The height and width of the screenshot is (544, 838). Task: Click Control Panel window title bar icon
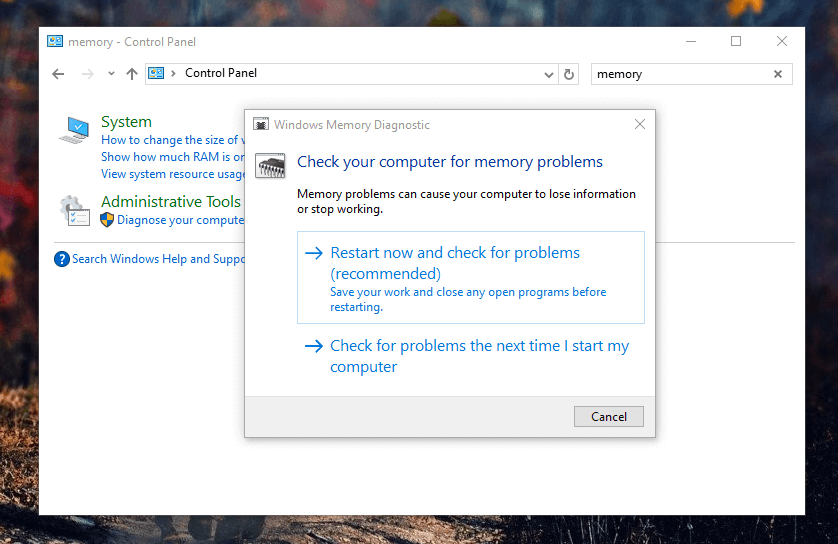pos(55,41)
